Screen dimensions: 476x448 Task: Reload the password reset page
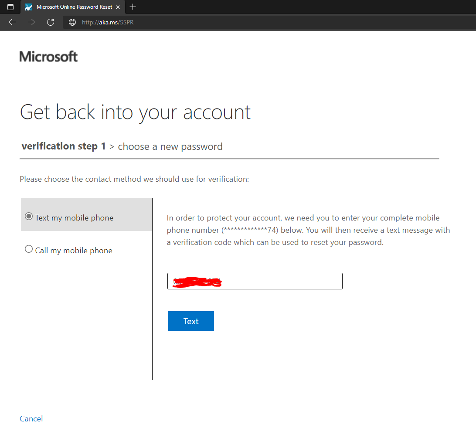tap(50, 22)
